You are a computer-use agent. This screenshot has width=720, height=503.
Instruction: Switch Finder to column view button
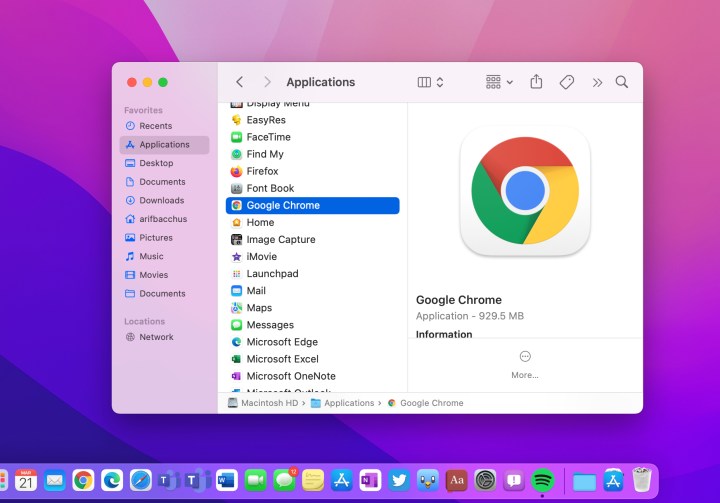point(424,82)
